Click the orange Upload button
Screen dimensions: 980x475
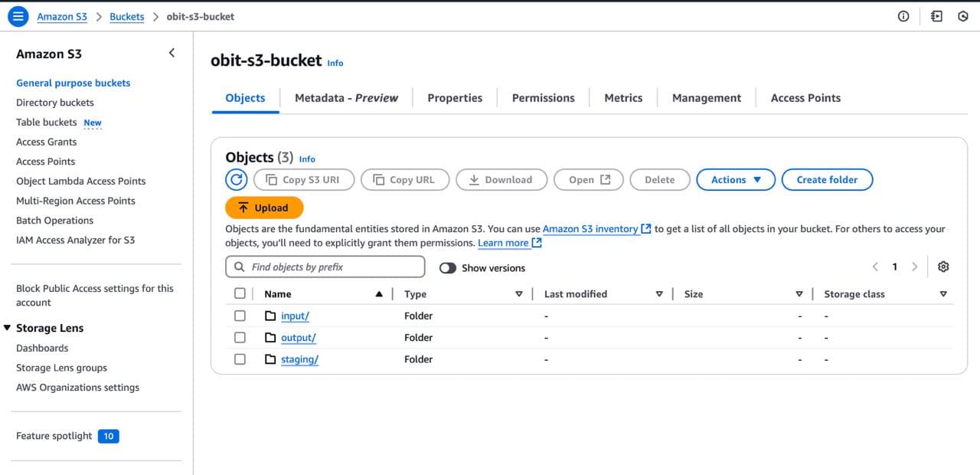click(x=264, y=208)
